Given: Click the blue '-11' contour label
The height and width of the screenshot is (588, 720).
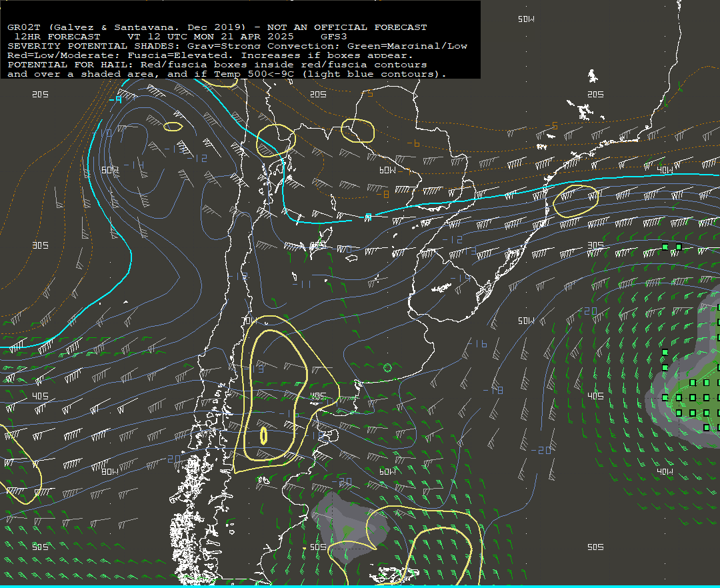Looking at the screenshot, I should (302, 285).
